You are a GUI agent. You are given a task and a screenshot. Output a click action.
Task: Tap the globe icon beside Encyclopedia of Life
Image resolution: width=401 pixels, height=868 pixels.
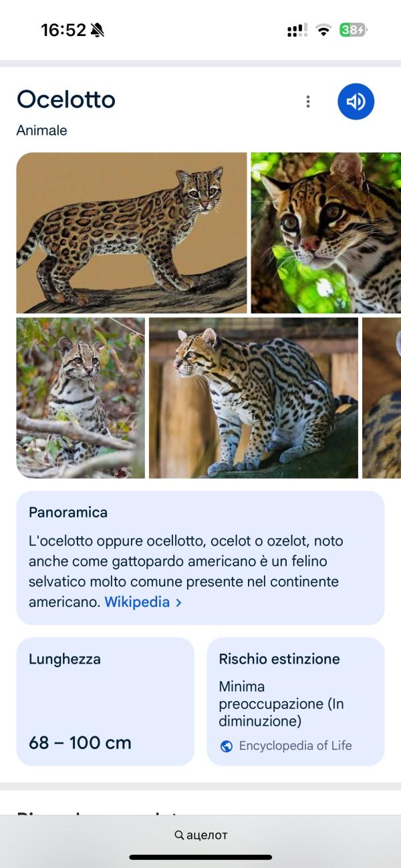coord(227,746)
